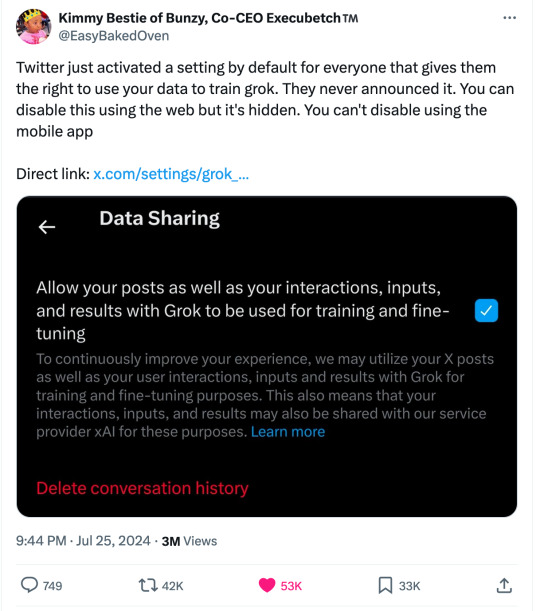The width and height of the screenshot is (540, 611).
Task: Open the share upload arrow icon
Action: tap(504, 585)
